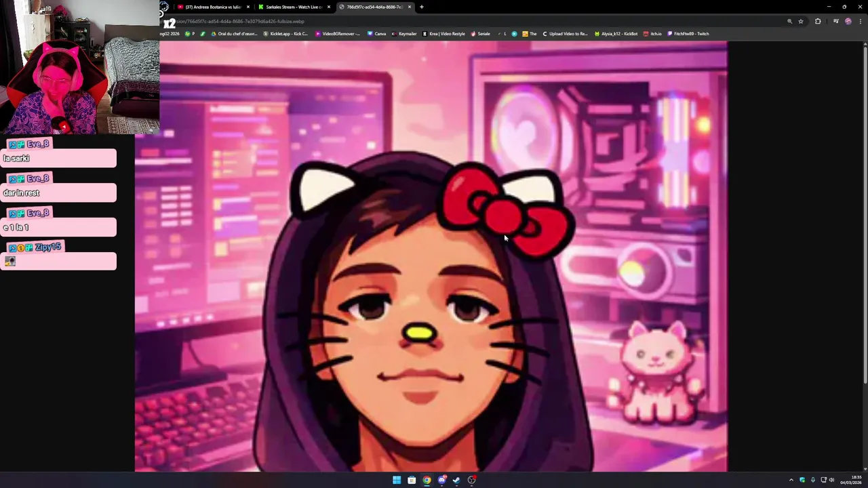Open the volume speaker tray icon
This screenshot has height=488, width=868.
click(x=832, y=481)
